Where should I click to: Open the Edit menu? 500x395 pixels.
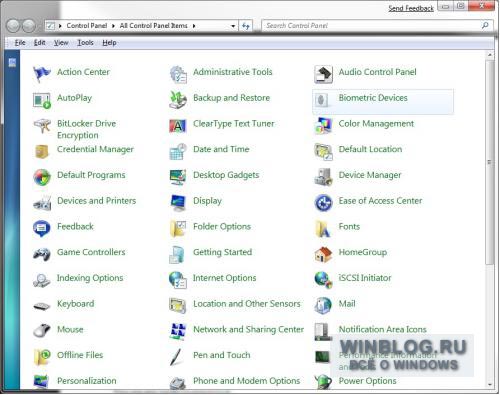tap(39, 43)
